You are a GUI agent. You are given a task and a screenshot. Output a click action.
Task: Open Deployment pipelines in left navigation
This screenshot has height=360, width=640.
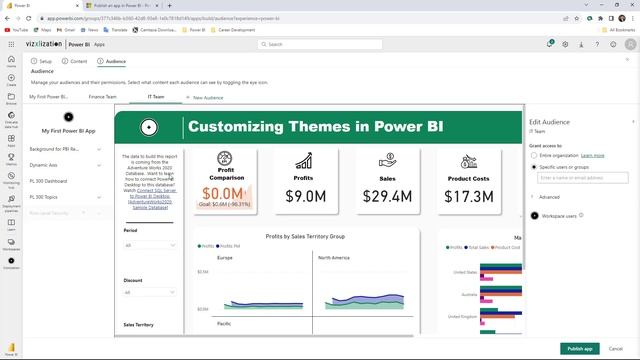[11, 203]
